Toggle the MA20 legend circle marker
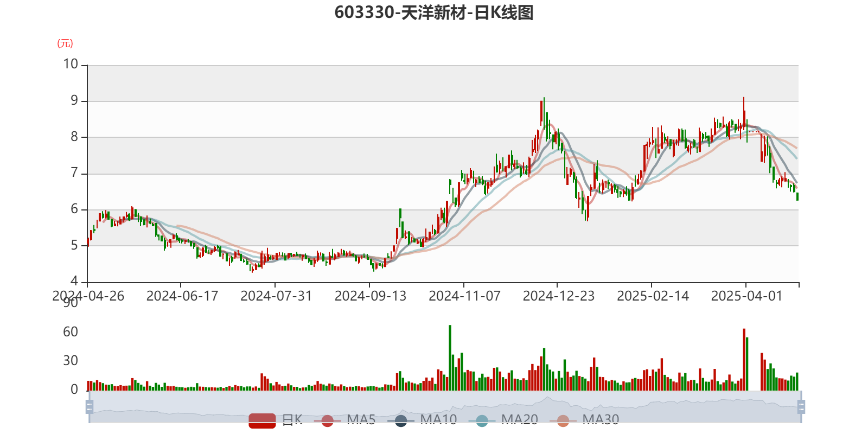This screenshot has width=868, height=434. click(x=482, y=420)
